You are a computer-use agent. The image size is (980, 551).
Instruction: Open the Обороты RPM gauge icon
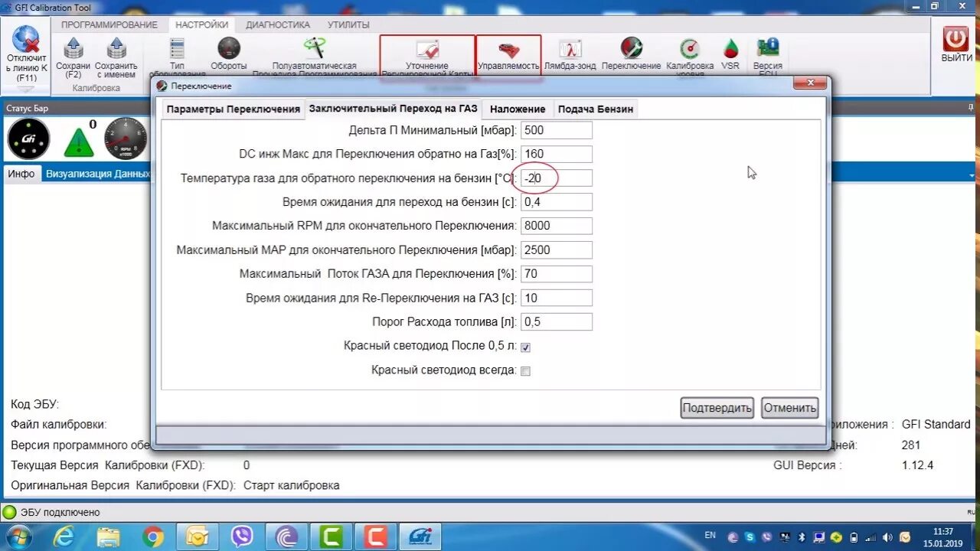click(229, 49)
